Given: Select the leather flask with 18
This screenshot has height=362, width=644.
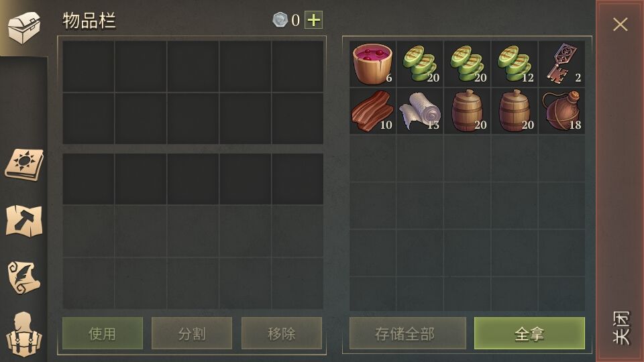Looking at the screenshot, I should pyautogui.click(x=561, y=111).
